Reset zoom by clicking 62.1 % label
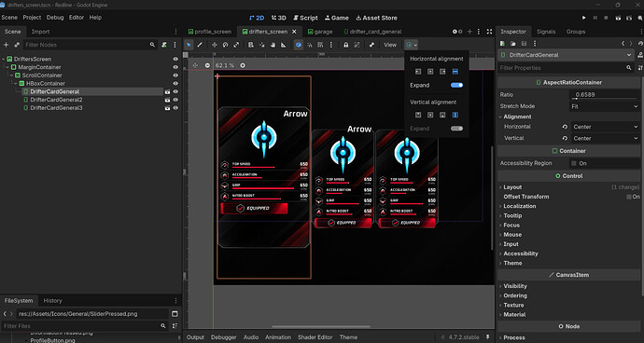This screenshot has width=644, height=343. pyautogui.click(x=225, y=65)
